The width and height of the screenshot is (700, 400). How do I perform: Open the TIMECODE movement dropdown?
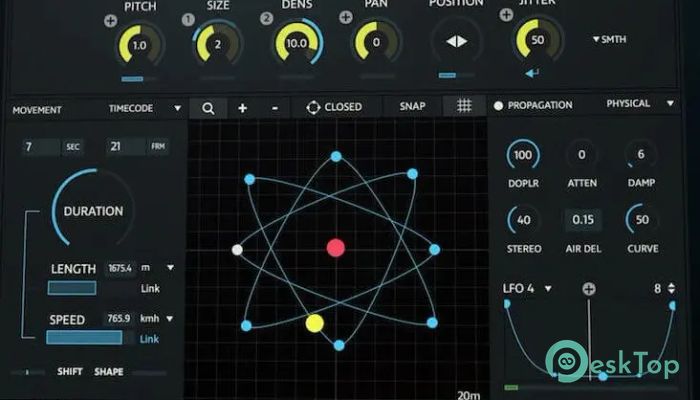145,108
